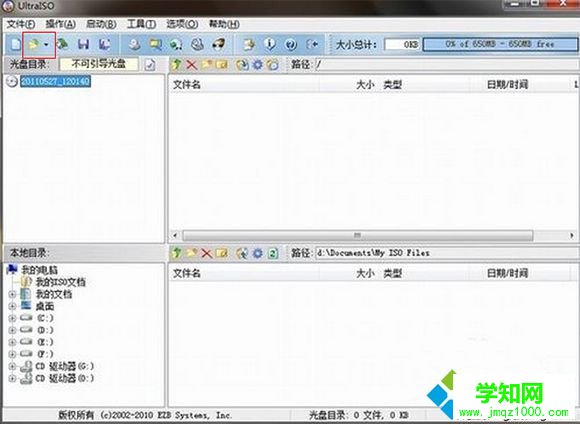Click the Make CD/DVD image drive icon

[134, 45]
